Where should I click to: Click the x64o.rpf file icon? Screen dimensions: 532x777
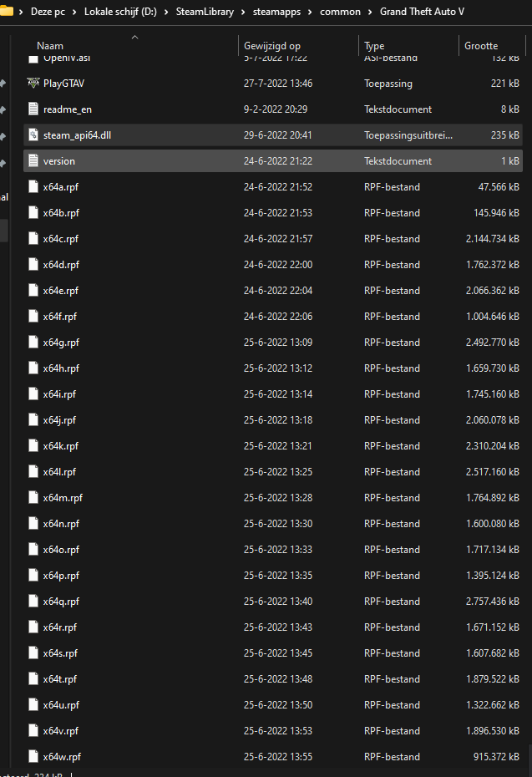click(x=33, y=549)
